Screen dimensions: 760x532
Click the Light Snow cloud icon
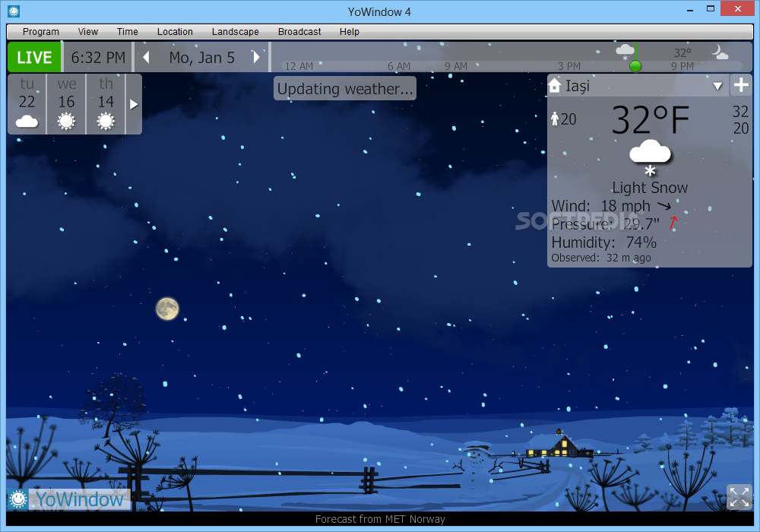[650, 158]
